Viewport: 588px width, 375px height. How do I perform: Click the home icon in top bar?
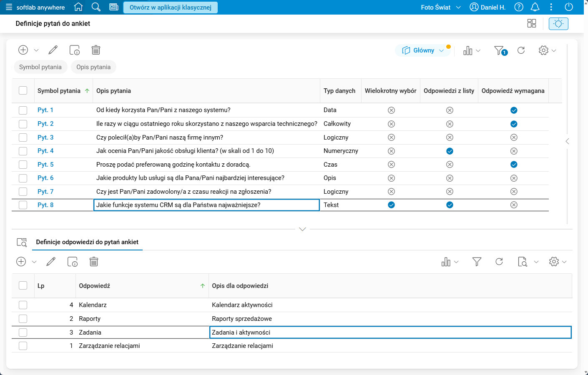pyautogui.click(x=78, y=7)
